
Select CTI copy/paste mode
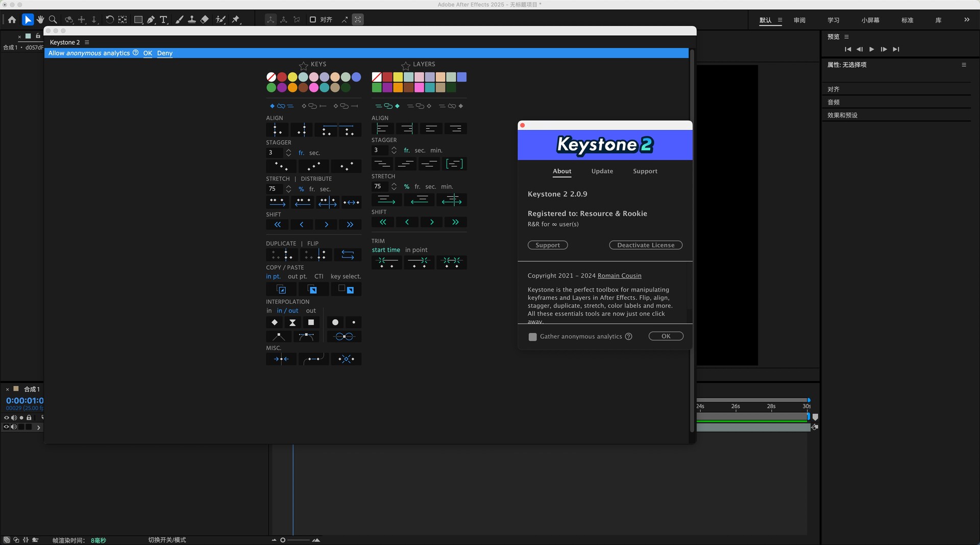(319, 276)
